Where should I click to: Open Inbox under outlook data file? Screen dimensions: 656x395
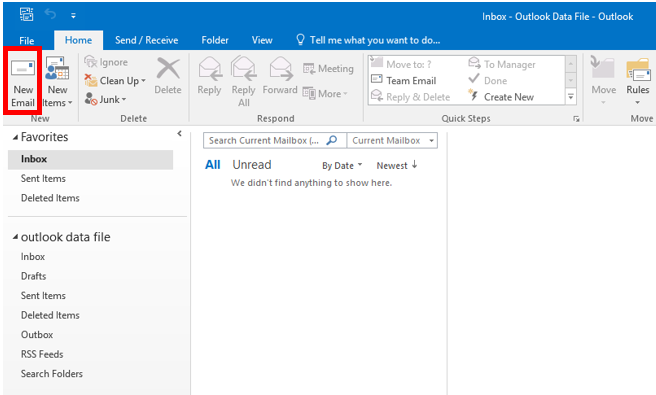coord(33,256)
